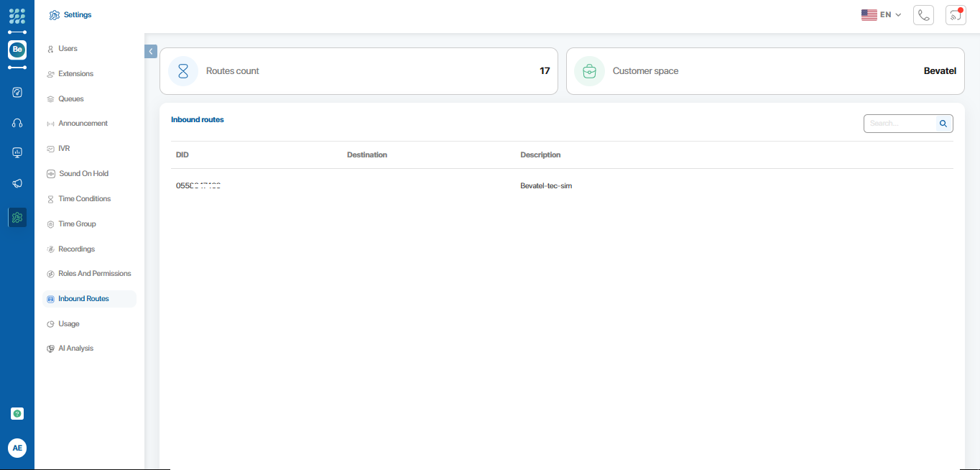
Task: Open the EN language dropdown
Action: [x=882, y=14]
